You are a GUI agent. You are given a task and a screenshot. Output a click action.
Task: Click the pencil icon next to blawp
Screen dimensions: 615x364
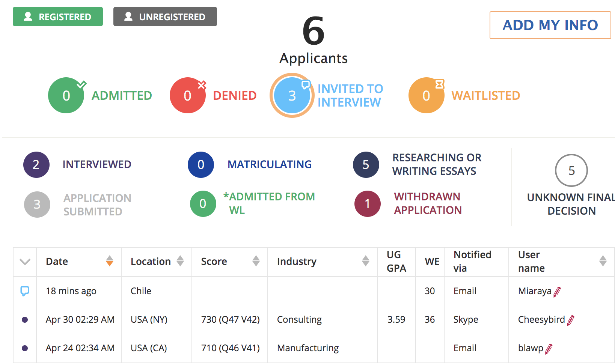(x=549, y=349)
